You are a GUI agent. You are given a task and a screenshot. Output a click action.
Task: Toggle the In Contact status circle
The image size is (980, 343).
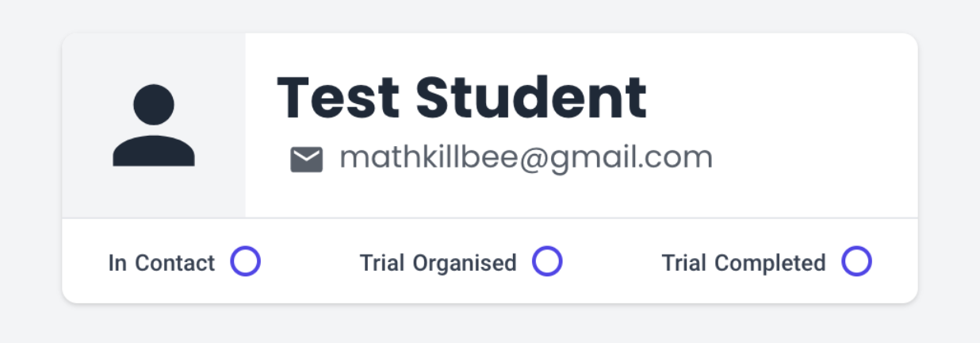246,261
